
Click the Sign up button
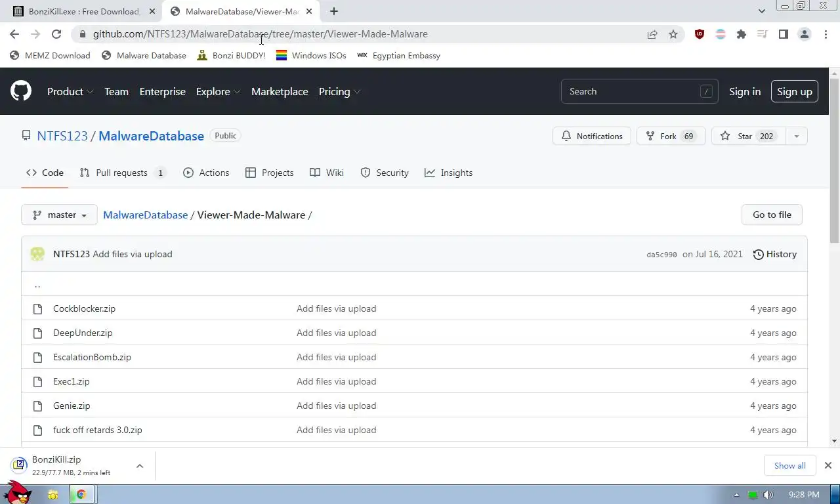795,91
